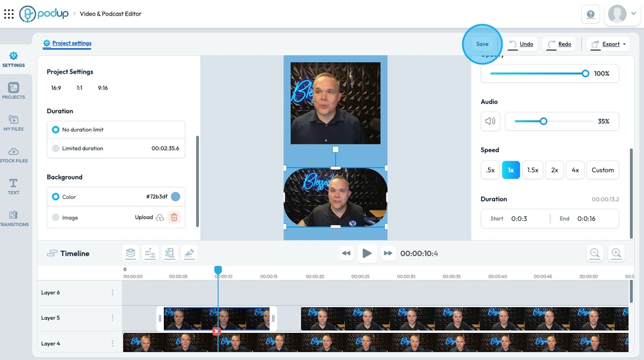This screenshot has width=644, height=360.
Task: Zoom out the timeline
Action: [595, 253]
